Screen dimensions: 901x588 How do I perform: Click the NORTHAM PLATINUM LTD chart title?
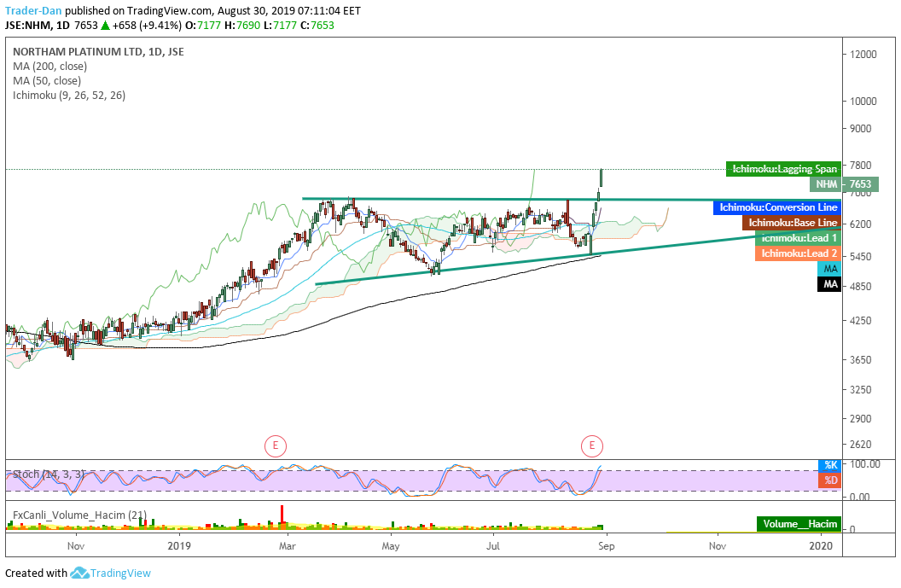[x=98, y=52]
